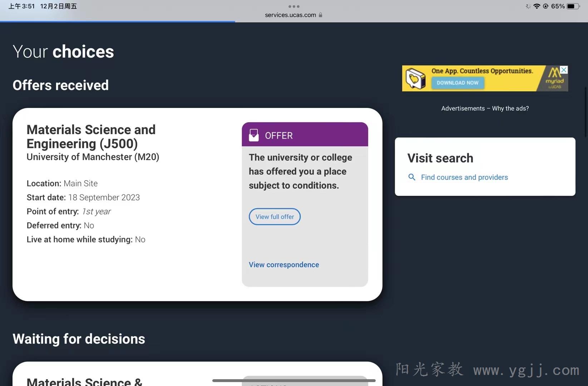Screen dimensions: 588x386
Task: Click the View full offer button
Action: point(275,217)
